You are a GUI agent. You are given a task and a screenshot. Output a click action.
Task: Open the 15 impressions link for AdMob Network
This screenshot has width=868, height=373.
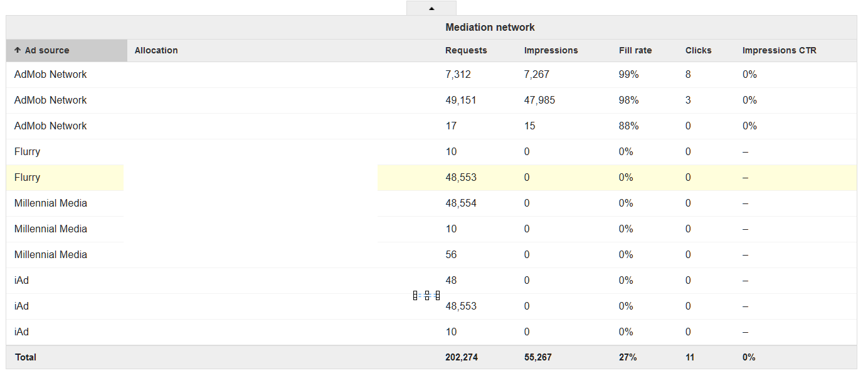[530, 126]
